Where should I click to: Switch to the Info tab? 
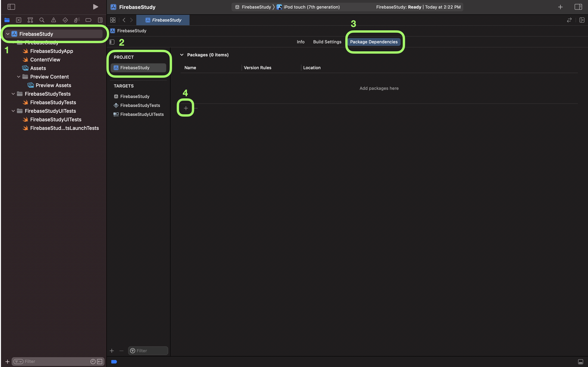[x=300, y=42]
